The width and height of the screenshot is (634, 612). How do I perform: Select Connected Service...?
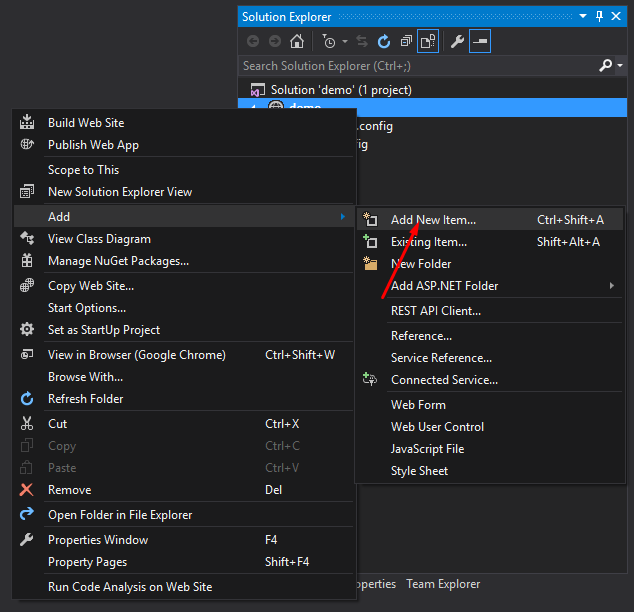click(x=490, y=380)
